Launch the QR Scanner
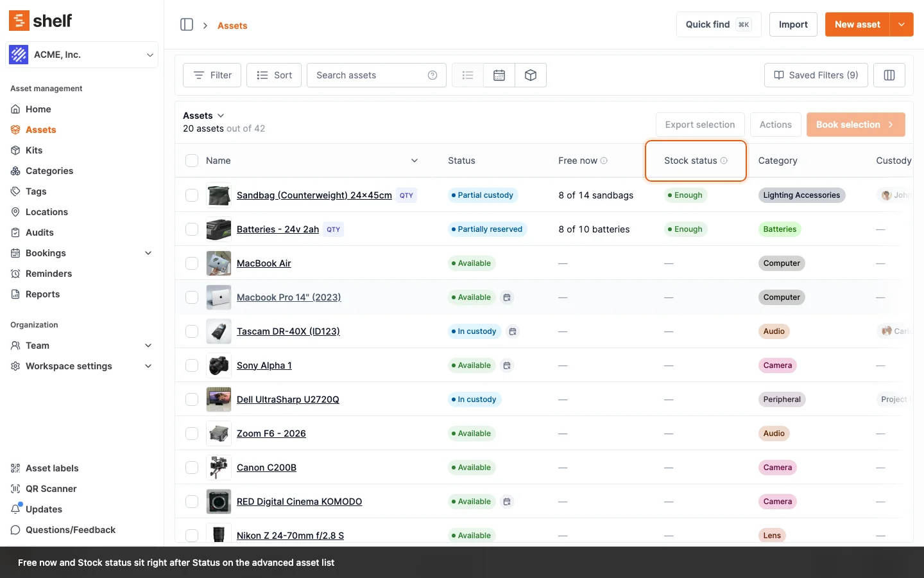 [x=81, y=489]
